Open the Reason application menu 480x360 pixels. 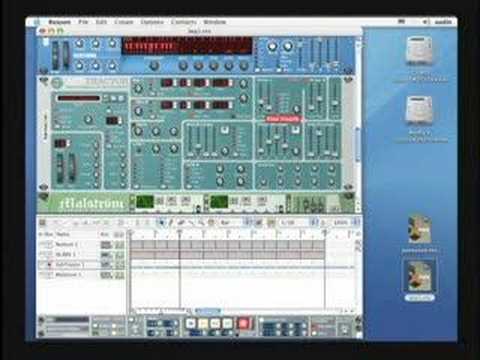pos(60,22)
